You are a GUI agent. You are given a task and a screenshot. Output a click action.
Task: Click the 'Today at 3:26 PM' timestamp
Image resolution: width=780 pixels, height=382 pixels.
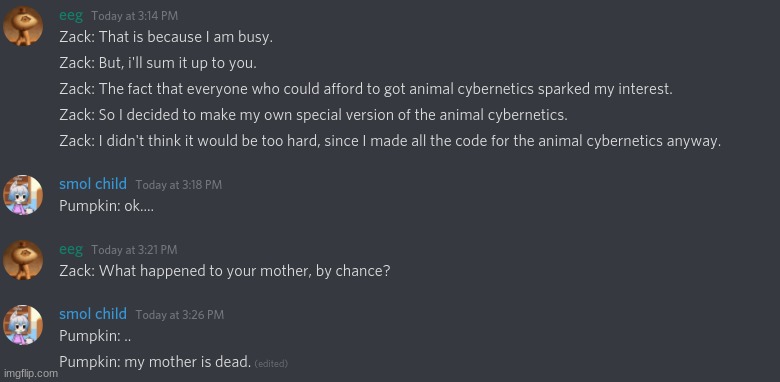180,315
